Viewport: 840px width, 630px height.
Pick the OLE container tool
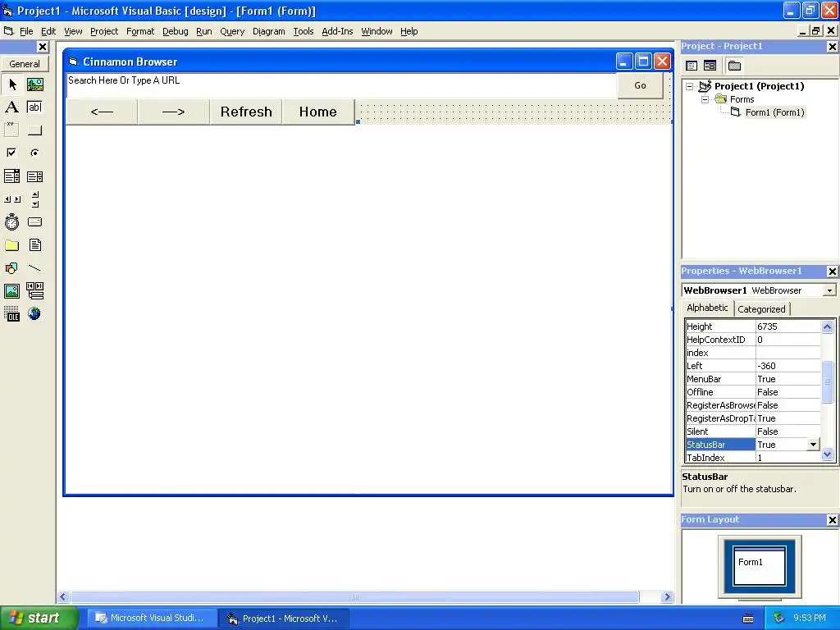(11, 314)
